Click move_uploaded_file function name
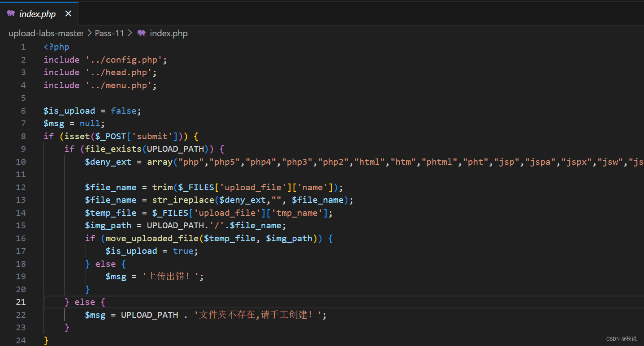Viewport: 644px width, 346px height. [152, 239]
